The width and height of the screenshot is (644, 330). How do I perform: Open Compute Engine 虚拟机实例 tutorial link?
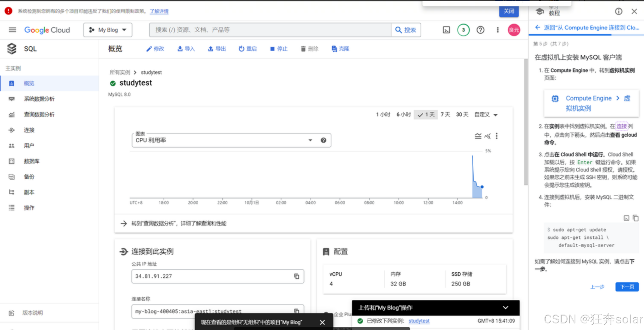point(592,103)
